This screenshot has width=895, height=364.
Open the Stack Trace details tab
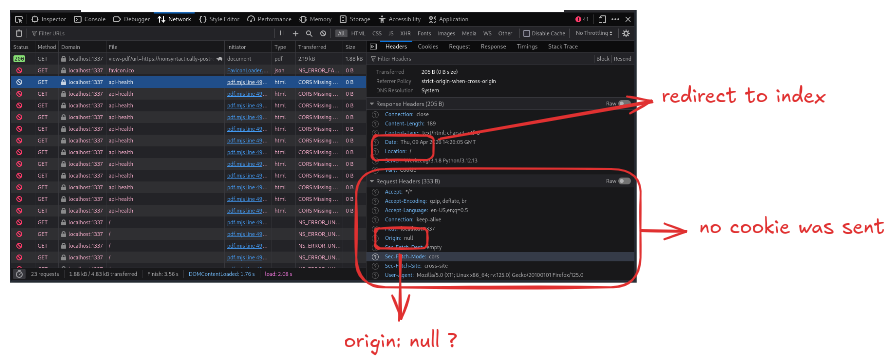click(563, 47)
